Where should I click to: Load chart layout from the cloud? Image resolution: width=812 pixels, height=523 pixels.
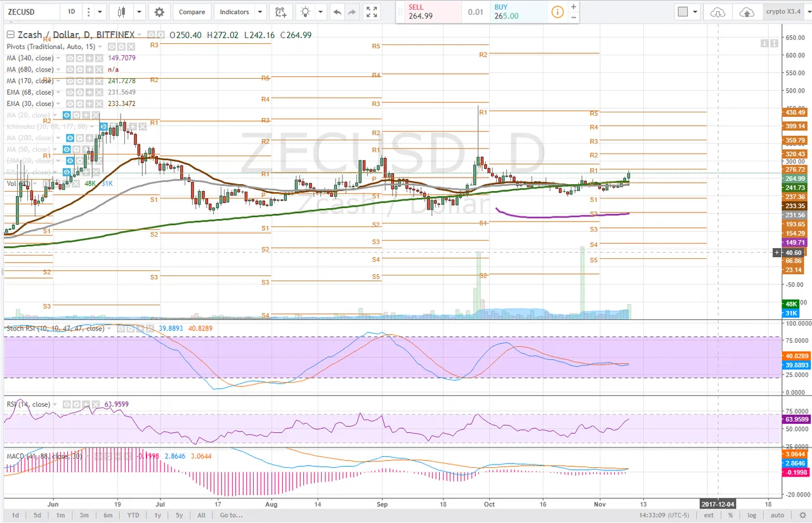(717, 12)
